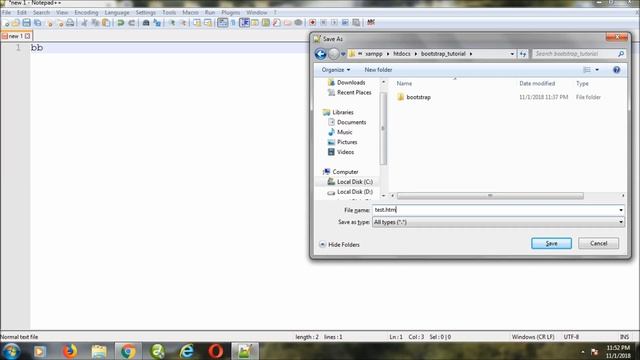This screenshot has width=640, height=360.
Task: Open the change view options dropdown arrow
Action: point(597,70)
